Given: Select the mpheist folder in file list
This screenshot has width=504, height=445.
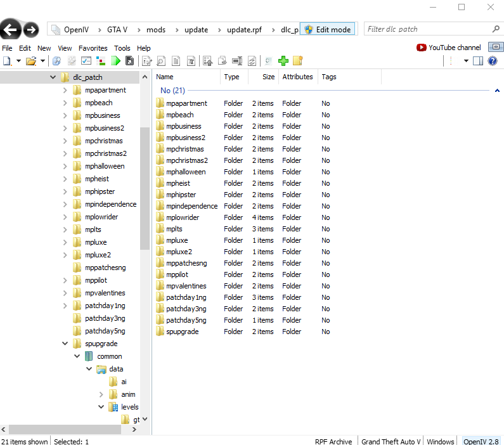Looking at the screenshot, I should pyautogui.click(x=178, y=183).
